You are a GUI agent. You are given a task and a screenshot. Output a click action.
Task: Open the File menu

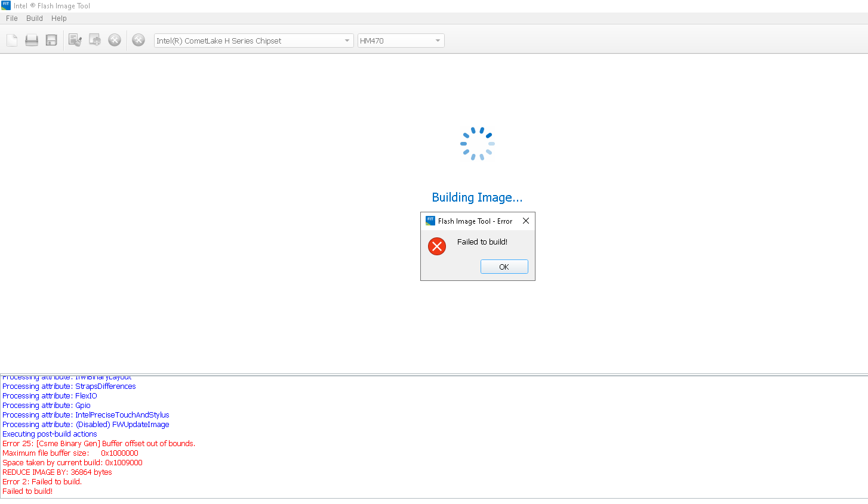(12, 18)
